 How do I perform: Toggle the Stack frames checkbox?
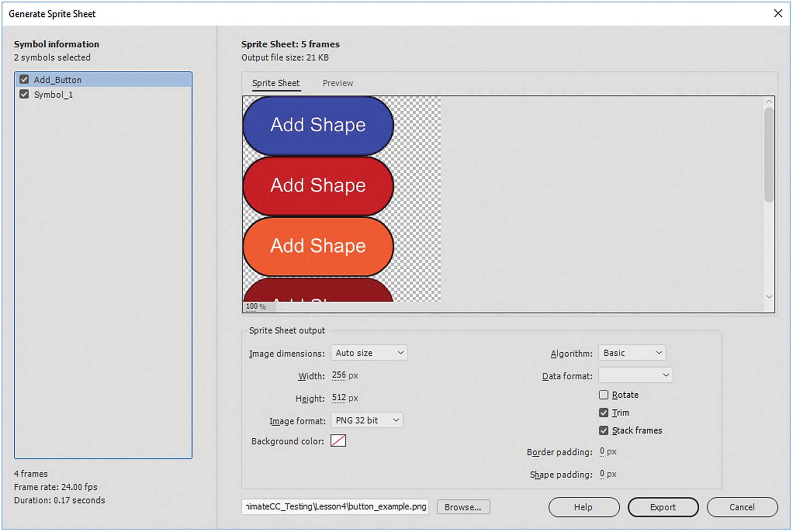click(604, 430)
